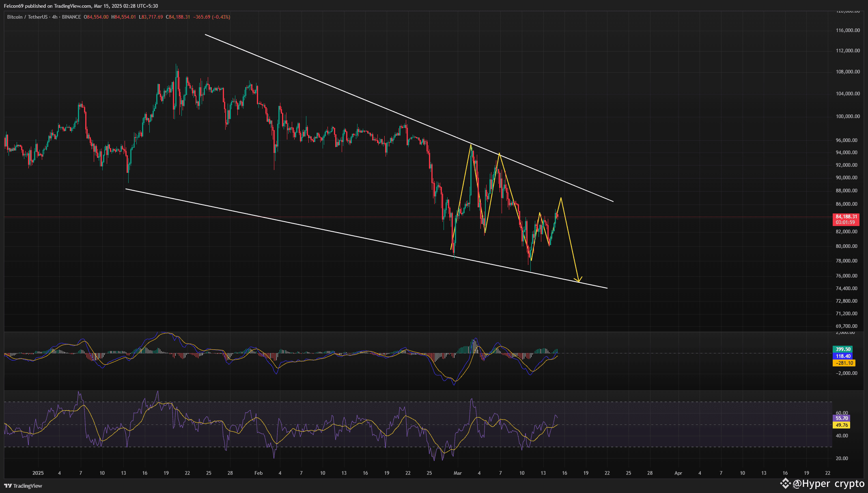Click the green MACD histogram value 399.50

[842, 349]
